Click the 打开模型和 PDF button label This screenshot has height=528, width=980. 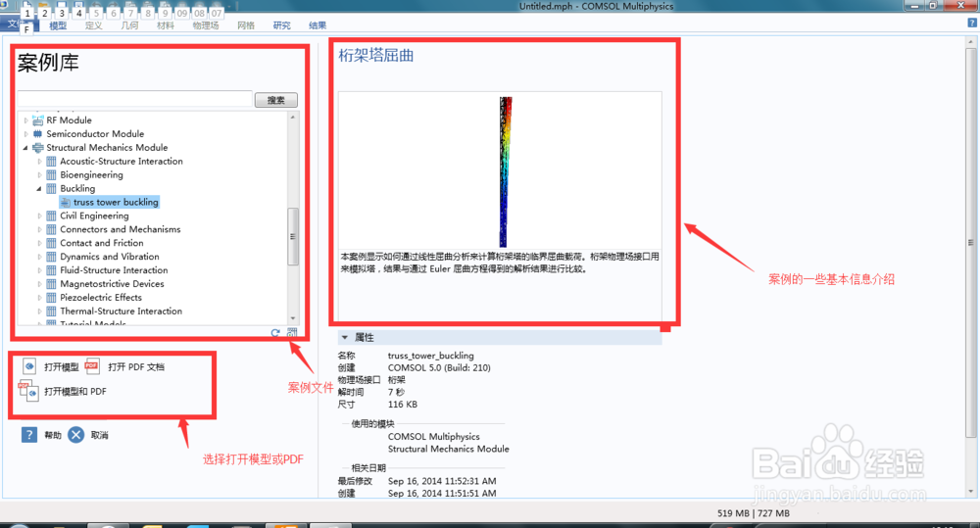click(75, 391)
